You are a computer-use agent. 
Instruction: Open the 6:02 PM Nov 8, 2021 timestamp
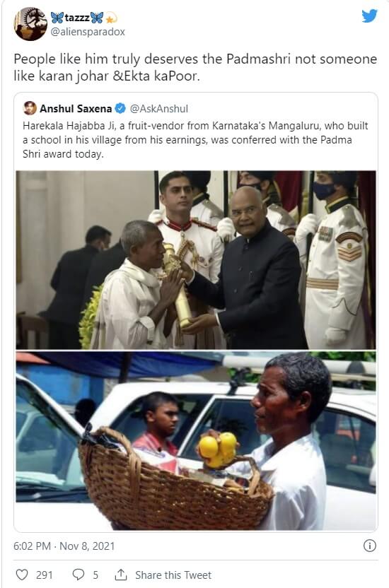click(x=64, y=546)
